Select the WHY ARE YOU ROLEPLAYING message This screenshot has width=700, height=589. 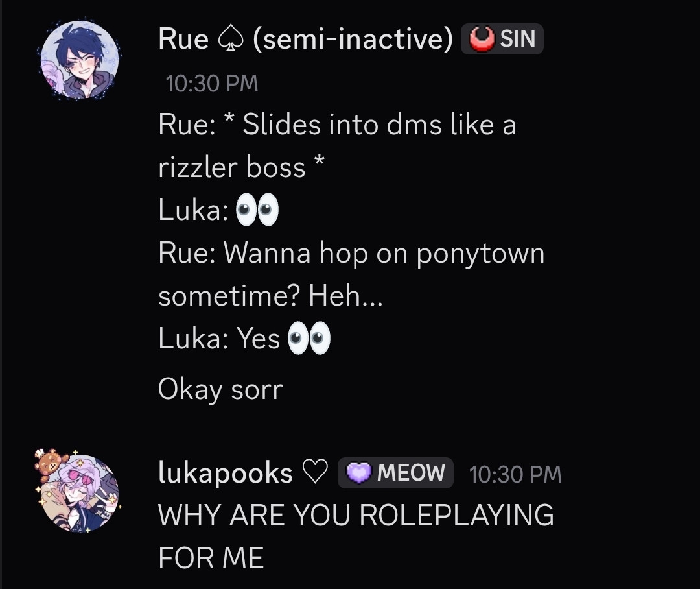click(x=356, y=536)
